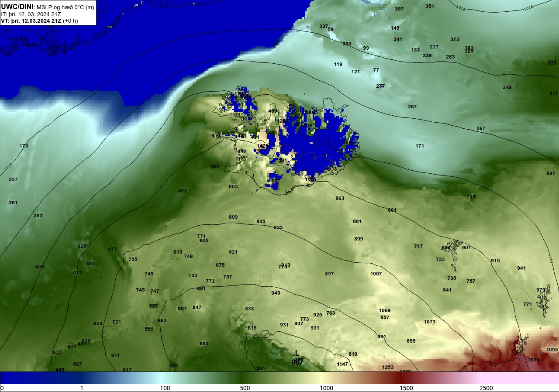This screenshot has height=392, width=559.
Task: Click the 119 height value
Action: [x=338, y=64]
